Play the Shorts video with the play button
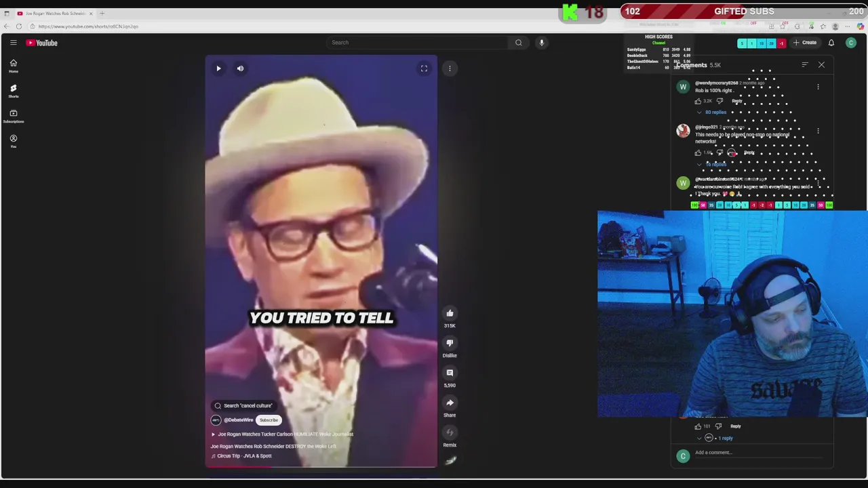Screen dimensions: 868x488 click(x=218, y=68)
